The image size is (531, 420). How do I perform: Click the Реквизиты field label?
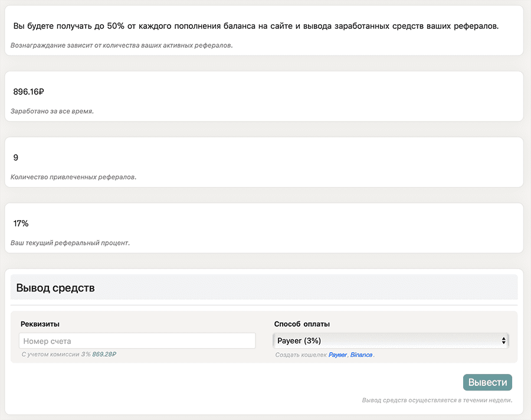pyautogui.click(x=40, y=324)
